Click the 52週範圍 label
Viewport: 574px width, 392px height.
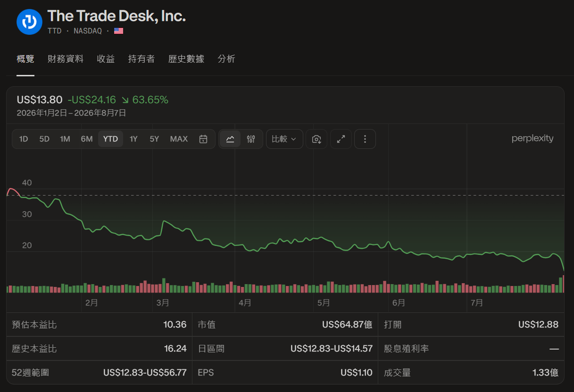30,373
